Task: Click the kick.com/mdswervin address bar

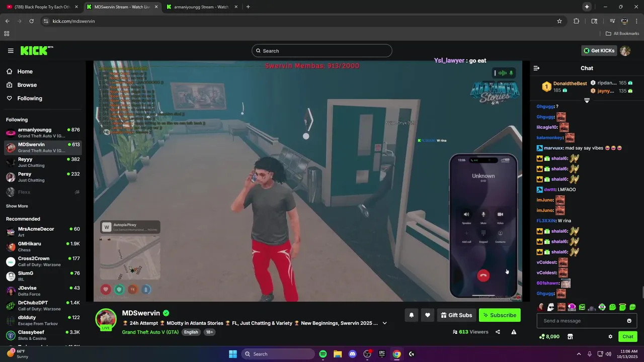Action: tap(302, 21)
